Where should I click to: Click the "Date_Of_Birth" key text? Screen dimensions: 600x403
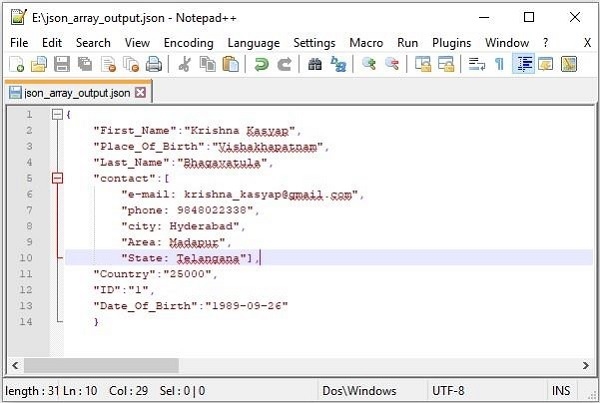pos(145,306)
